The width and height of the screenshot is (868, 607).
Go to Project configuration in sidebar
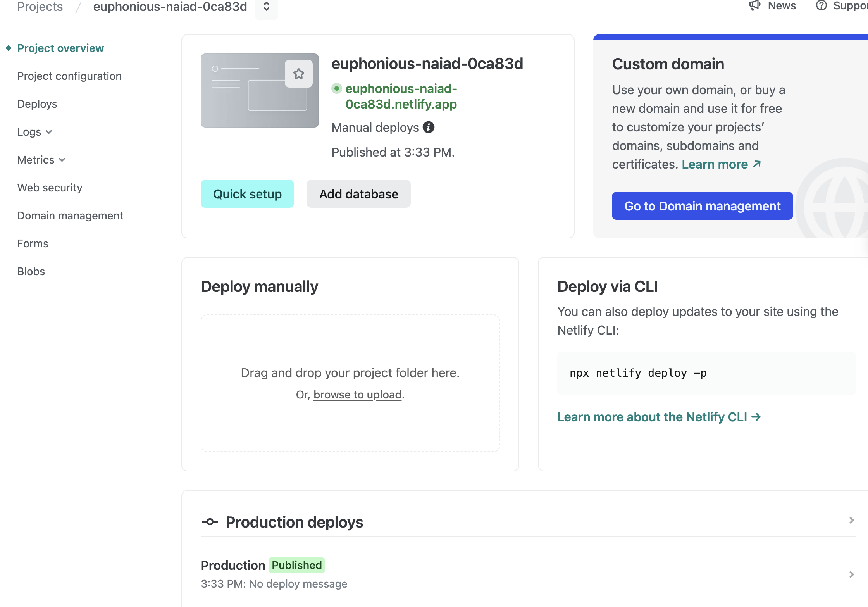[69, 76]
